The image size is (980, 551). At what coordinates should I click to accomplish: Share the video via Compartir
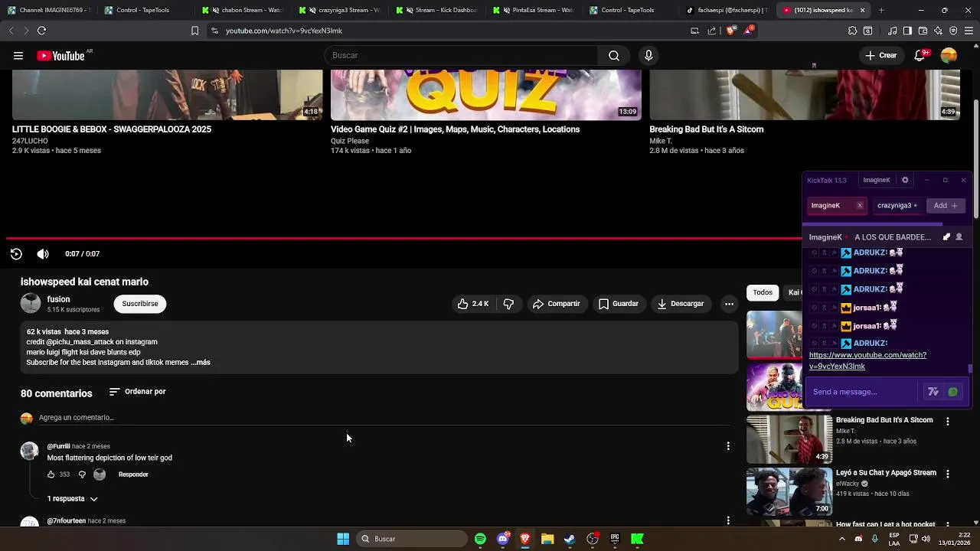pyautogui.click(x=557, y=304)
